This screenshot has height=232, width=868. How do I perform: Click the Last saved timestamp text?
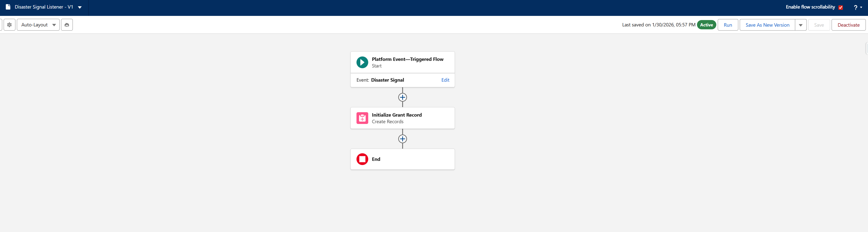pyautogui.click(x=658, y=25)
